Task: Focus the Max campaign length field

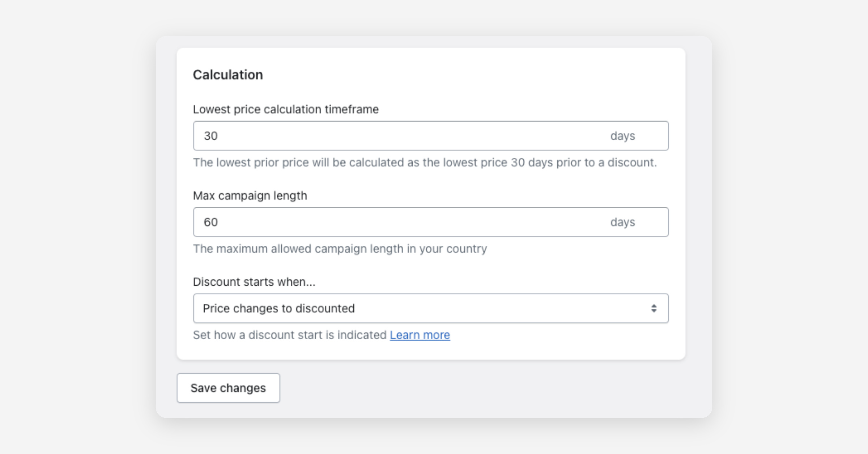Action: (x=398, y=222)
